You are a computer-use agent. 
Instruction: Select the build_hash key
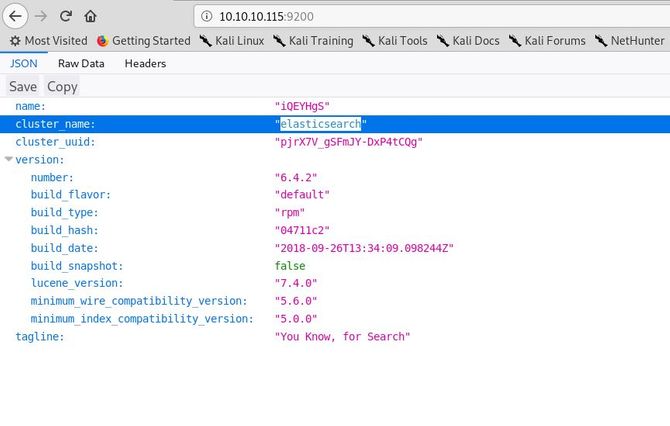[65, 230]
